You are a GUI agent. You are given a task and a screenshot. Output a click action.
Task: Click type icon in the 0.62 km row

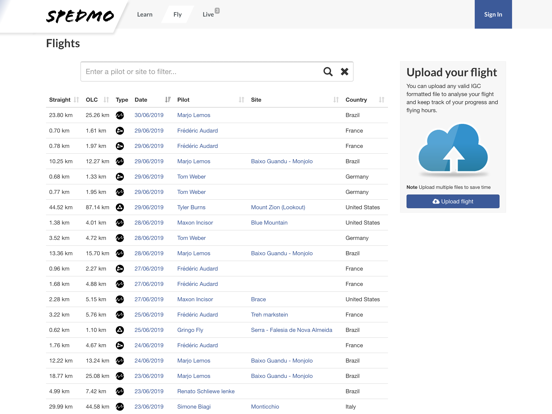tap(120, 330)
